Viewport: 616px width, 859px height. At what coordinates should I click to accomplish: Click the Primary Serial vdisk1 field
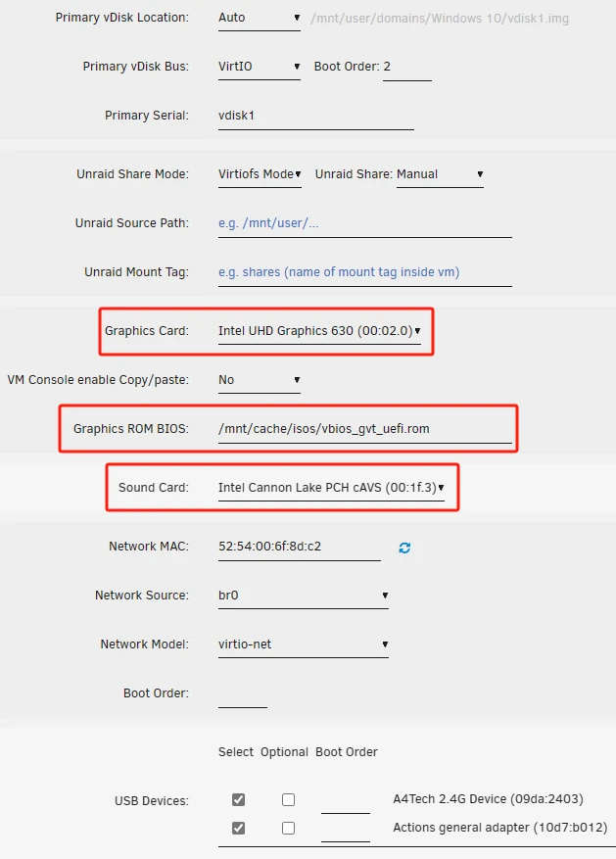pos(315,116)
